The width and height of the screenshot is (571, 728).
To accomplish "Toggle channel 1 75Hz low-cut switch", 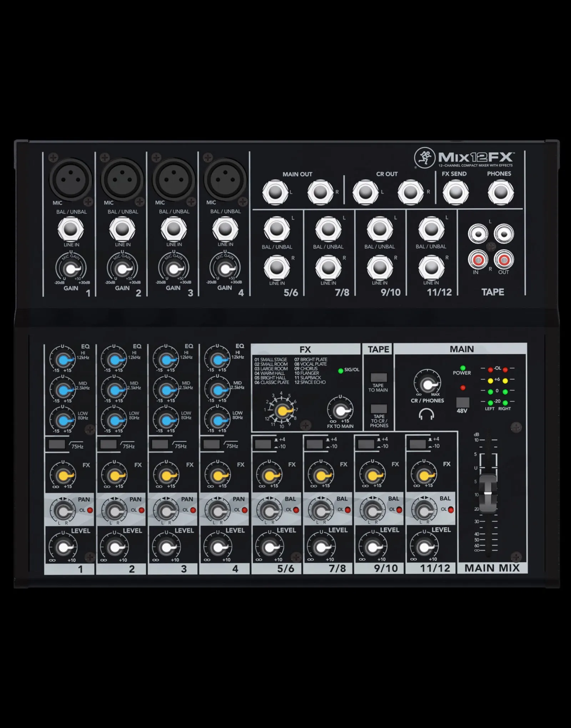I will click(x=57, y=444).
